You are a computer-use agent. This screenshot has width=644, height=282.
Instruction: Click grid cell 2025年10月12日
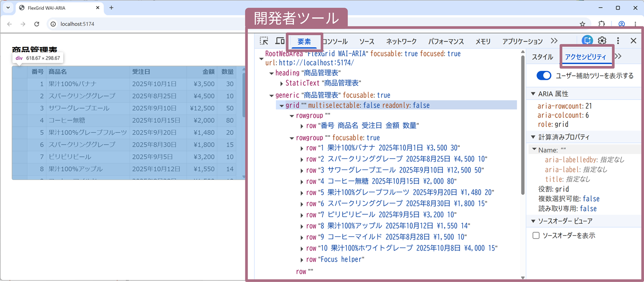[158, 169]
